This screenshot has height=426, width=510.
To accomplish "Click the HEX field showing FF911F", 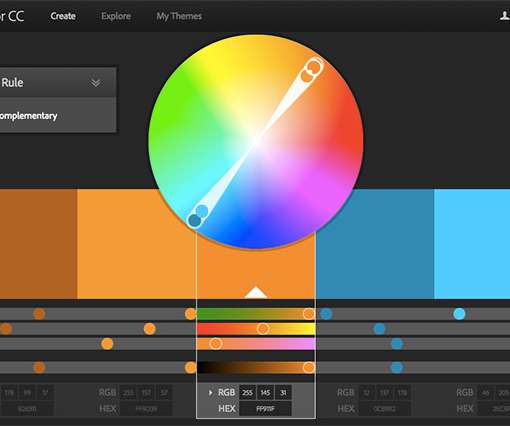I will [x=265, y=409].
